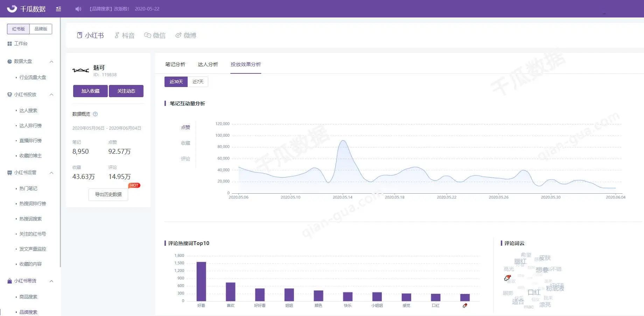Select the 近30天 time range
The height and width of the screenshot is (316, 644).
click(x=176, y=82)
